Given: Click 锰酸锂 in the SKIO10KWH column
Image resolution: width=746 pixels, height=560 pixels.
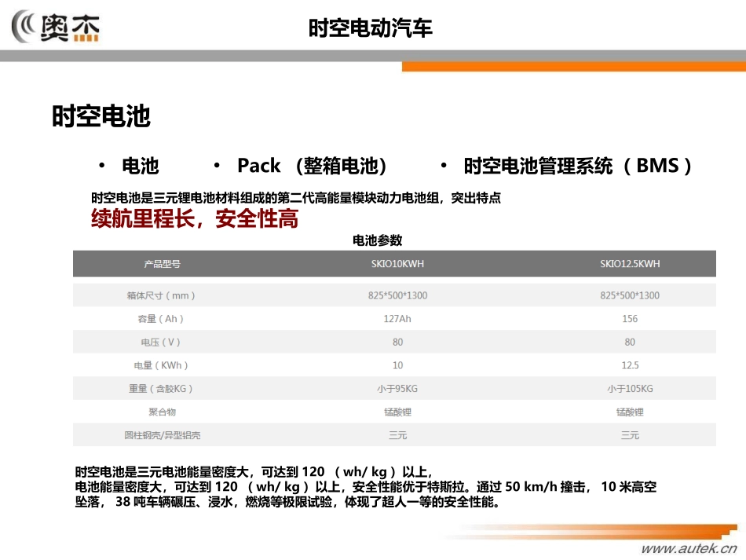Looking at the screenshot, I should pos(397,412).
